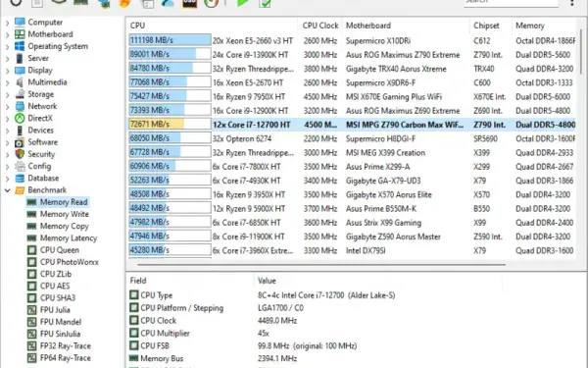Select the Benchmark folder icon
Image resolution: width=588 pixels, height=368 pixels.
pos(20,190)
